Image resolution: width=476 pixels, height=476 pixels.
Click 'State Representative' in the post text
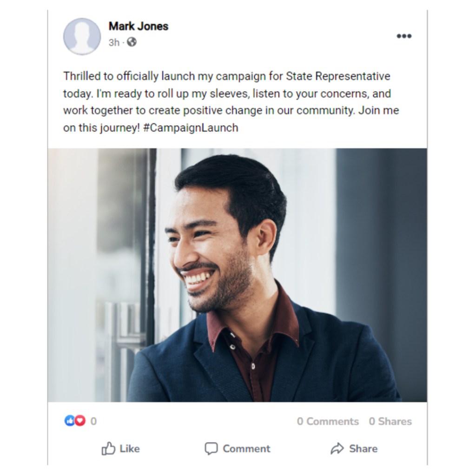[338, 76]
